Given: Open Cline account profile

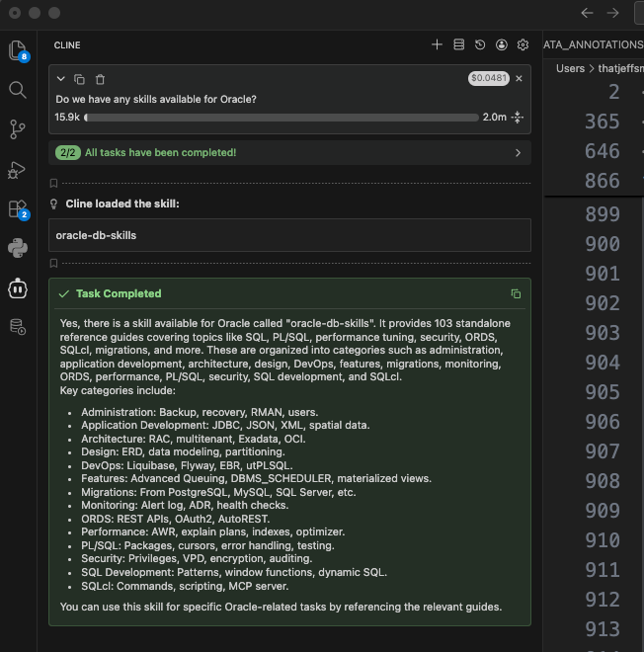Looking at the screenshot, I should tap(502, 44).
